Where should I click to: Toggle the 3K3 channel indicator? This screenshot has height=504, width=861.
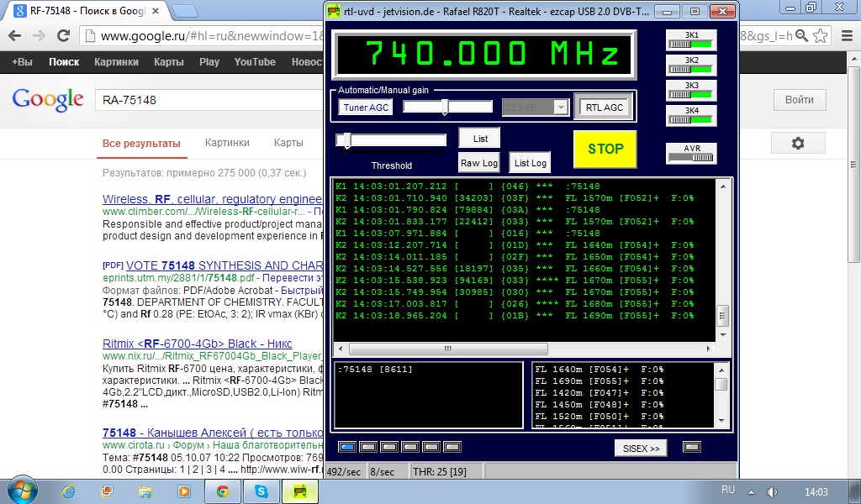[691, 91]
